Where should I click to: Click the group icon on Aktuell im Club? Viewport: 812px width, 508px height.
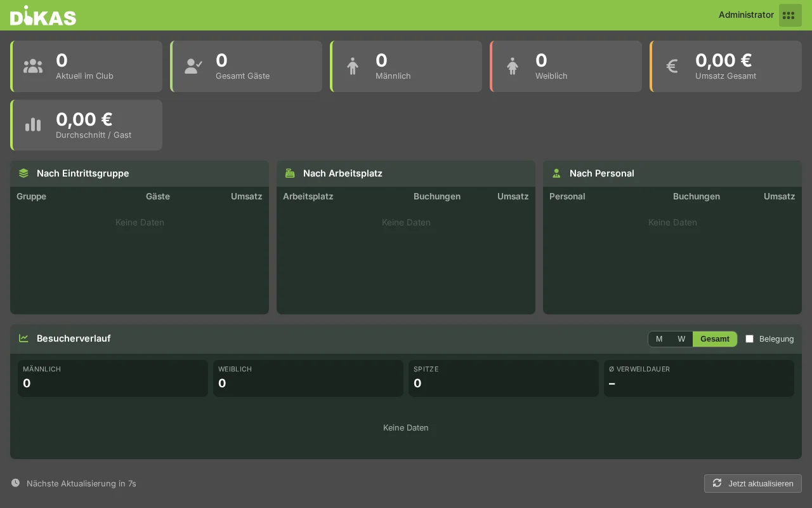coord(33,66)
